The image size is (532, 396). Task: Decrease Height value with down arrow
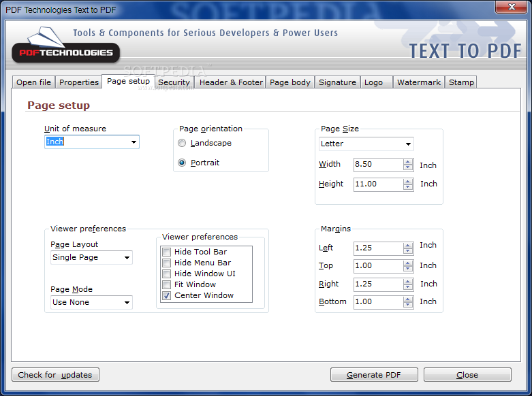408,188
